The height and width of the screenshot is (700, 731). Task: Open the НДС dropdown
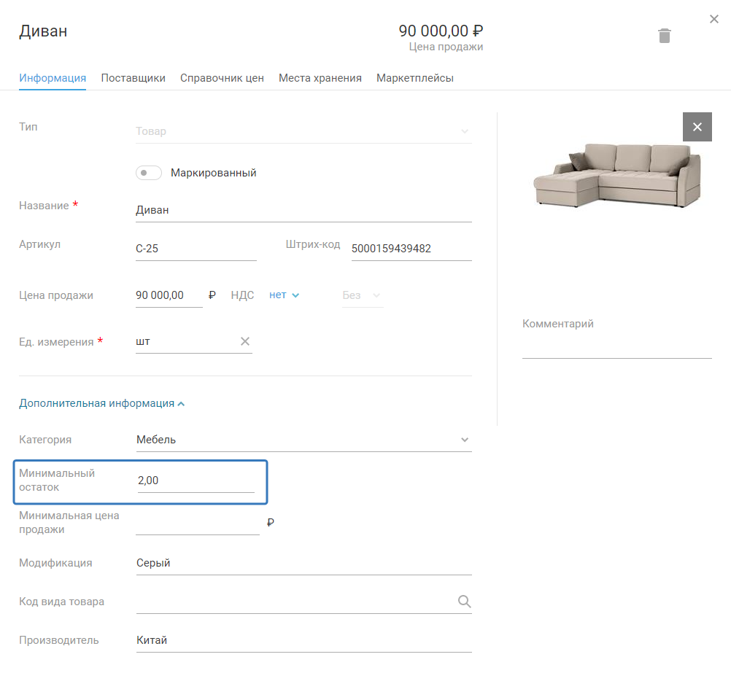pyautogui.click(x=284, y=295)
